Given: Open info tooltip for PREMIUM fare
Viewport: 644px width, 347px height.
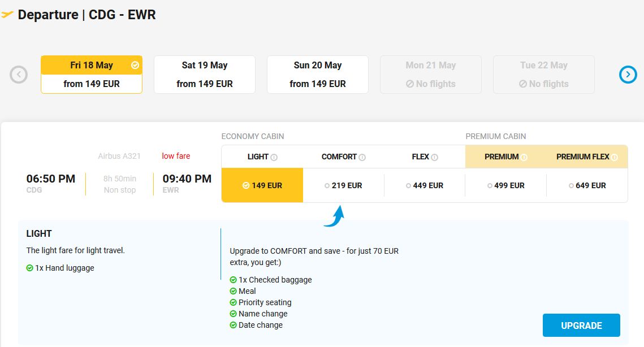Looking at the screenshot, I should click(524, 157).
